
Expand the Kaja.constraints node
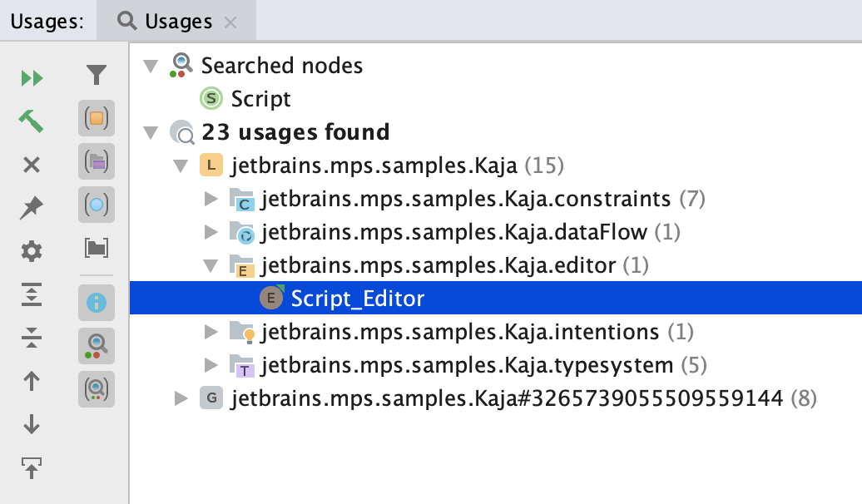pyautogui.click(x=211, y=200)
